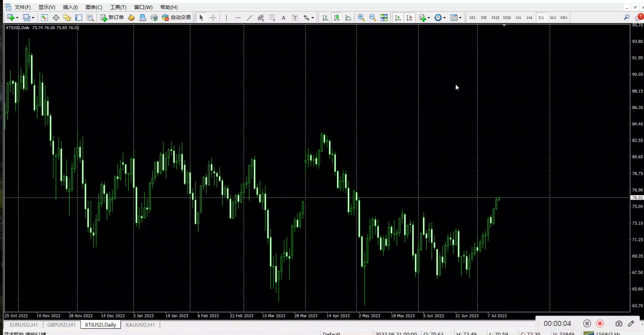Image resolution: width=644 pixels, height=335 pixels.
Task: Zoom out of the chart
Action: tap(372, 18)
